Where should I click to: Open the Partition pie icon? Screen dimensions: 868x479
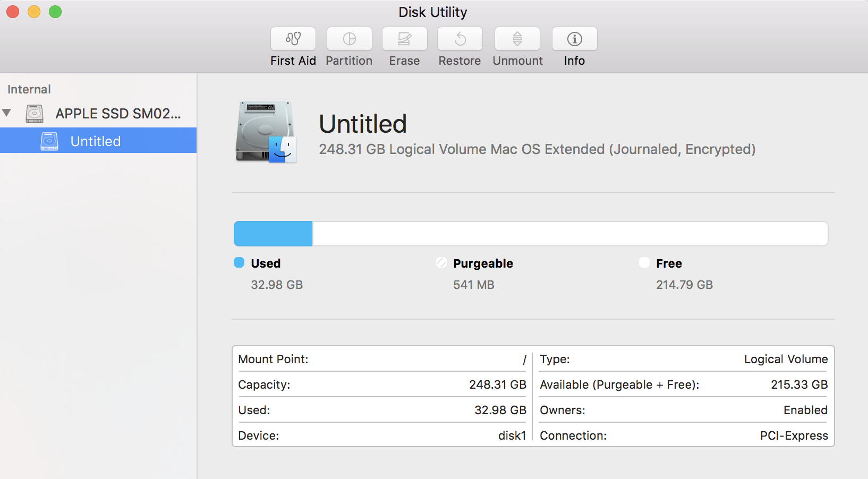tap(350, 39)
